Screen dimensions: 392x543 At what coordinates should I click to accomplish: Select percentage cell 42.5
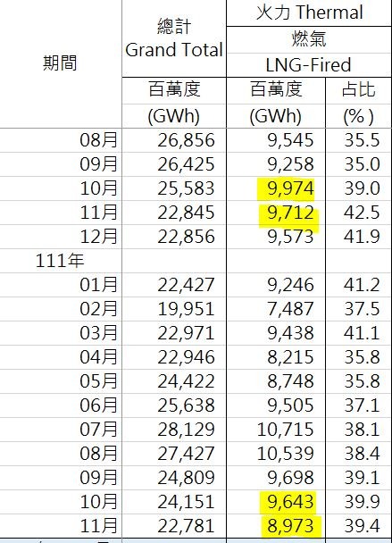click(x=362, y=213)
